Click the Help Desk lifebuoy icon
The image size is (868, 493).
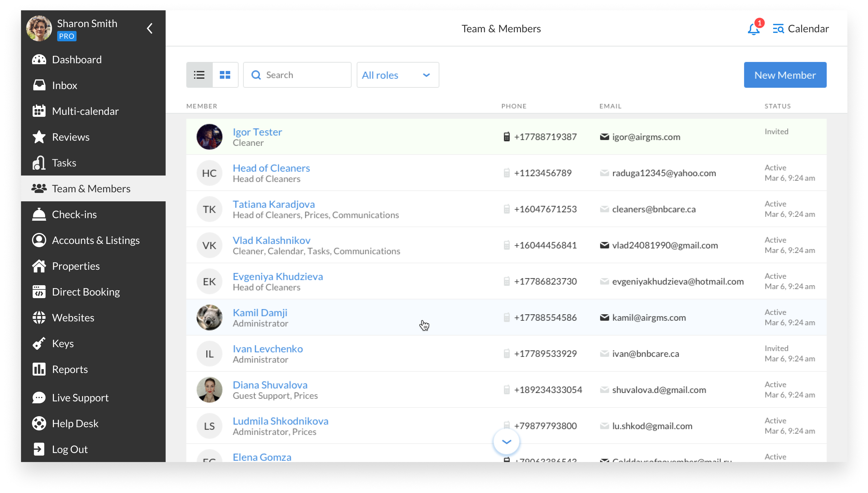39,423
